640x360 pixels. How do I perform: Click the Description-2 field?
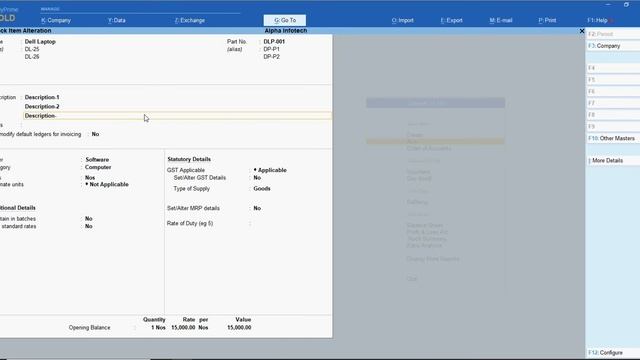42,107
